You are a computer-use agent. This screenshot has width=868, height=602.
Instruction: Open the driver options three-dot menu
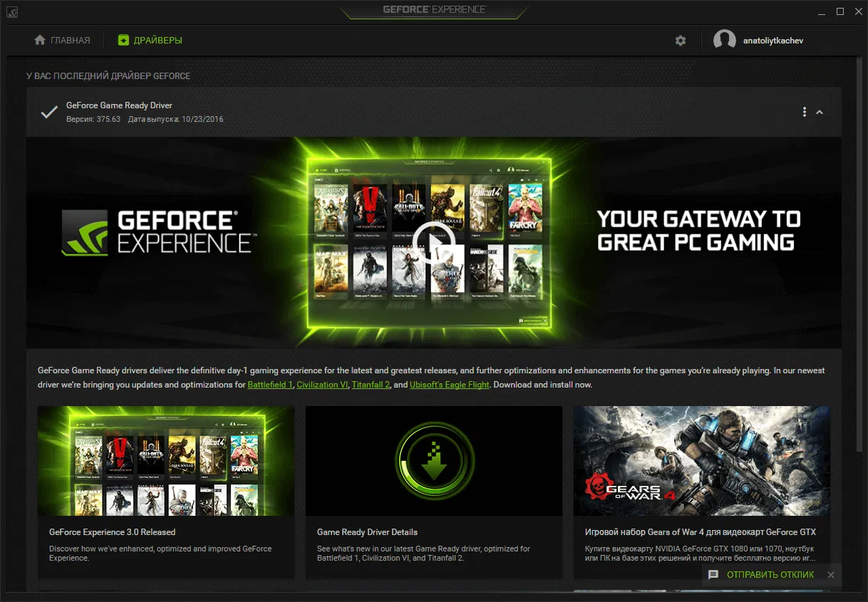coord(805,112)
